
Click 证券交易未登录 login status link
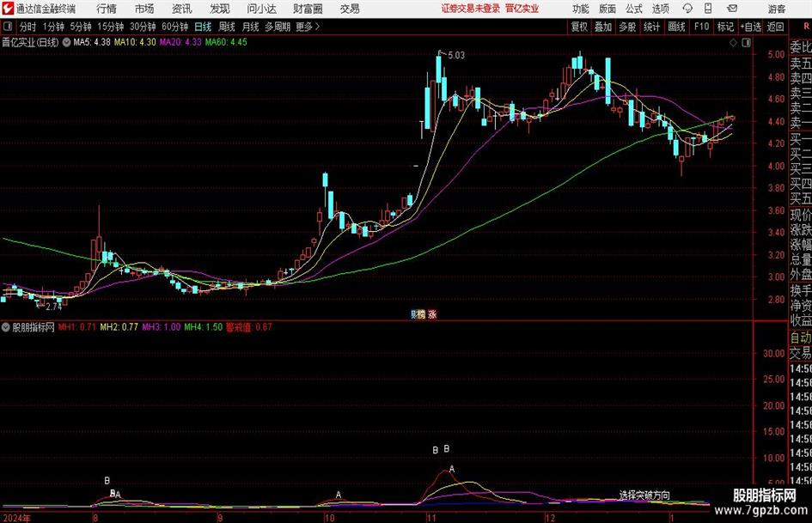point(471,9)
